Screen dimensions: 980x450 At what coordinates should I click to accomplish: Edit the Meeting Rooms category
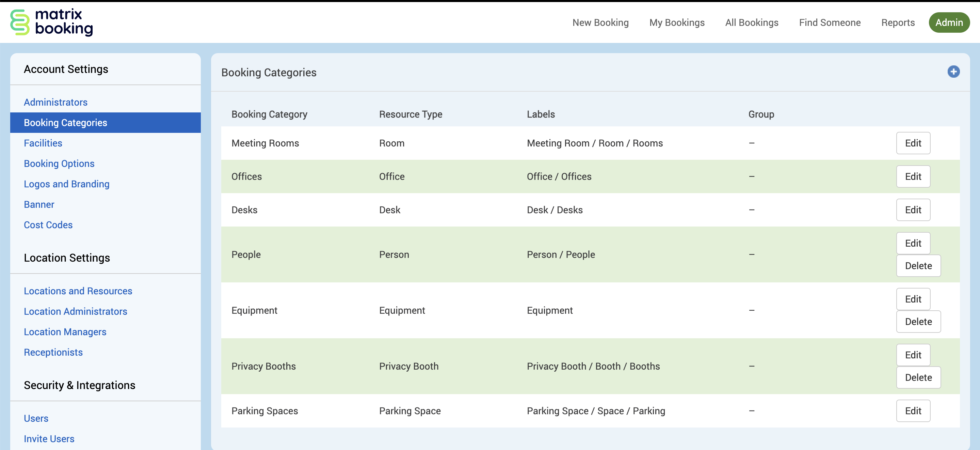click(x=913, y=143)
